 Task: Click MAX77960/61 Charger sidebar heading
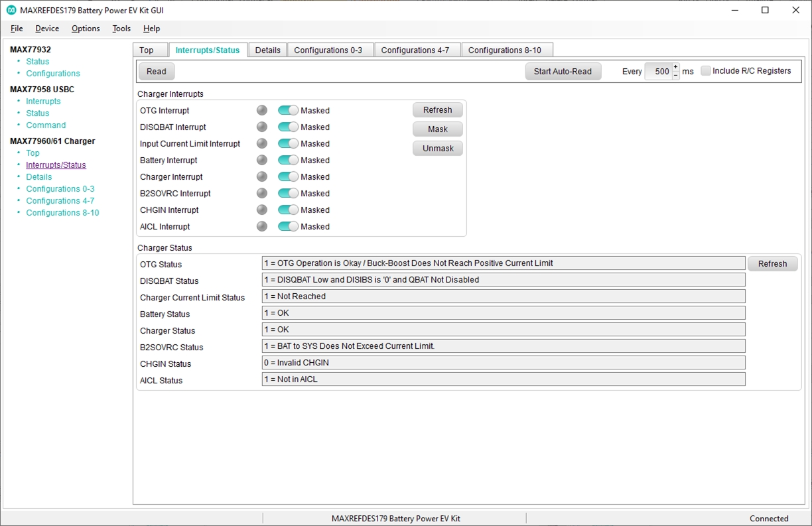click(x=52, y=141)
